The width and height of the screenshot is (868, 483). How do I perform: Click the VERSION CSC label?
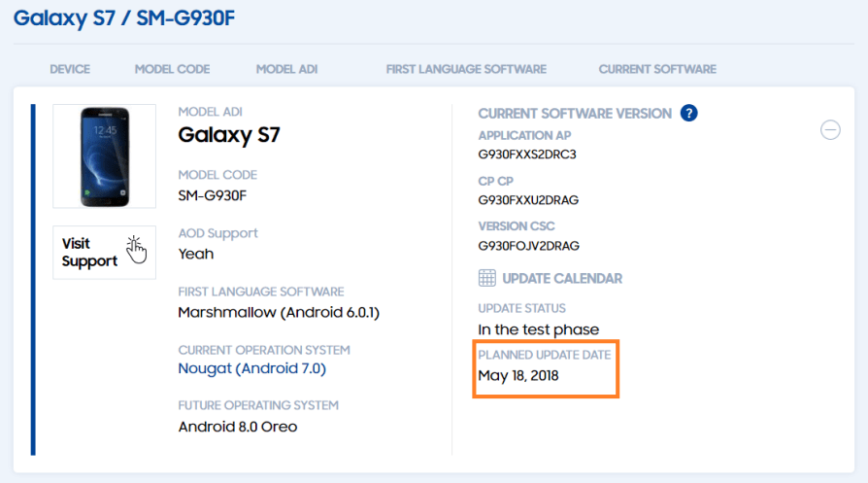click(517, 226)
